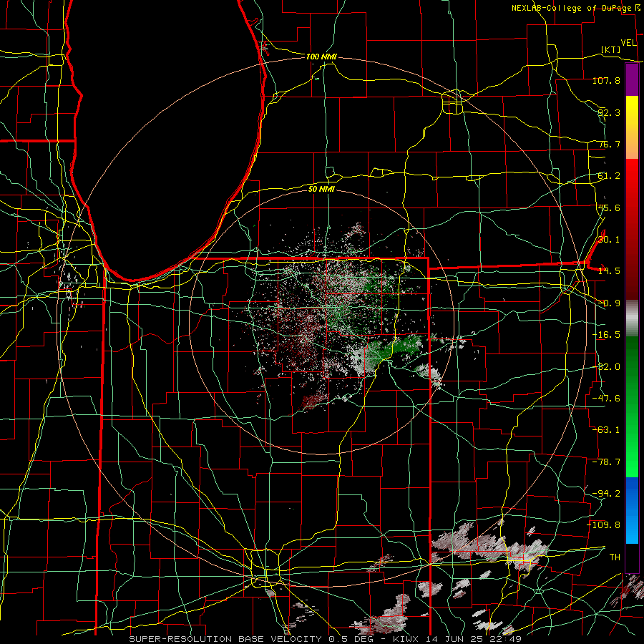The height and width of the screenshot is (644, 644).
Task: Select the -16.5 velocity scale value
Action: pos(606,335)
